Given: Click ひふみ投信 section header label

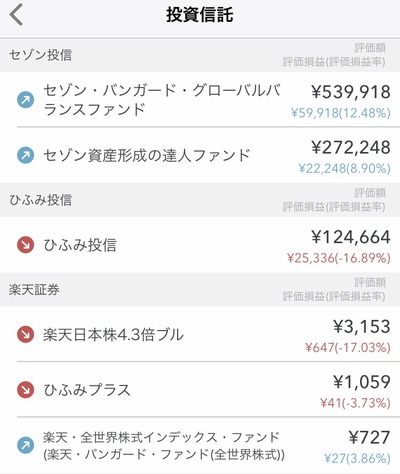Looking at the screenshot, I should tap(41, 200).
